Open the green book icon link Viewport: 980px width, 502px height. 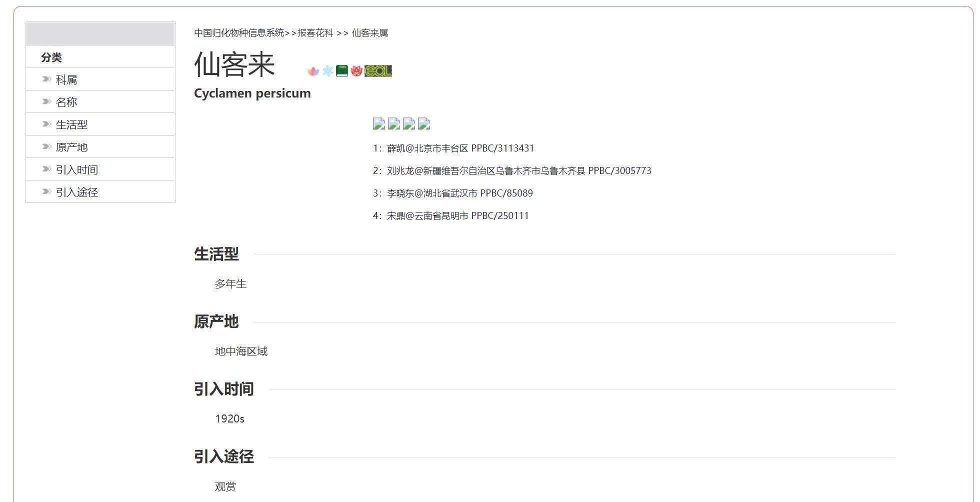pos(341,71)
